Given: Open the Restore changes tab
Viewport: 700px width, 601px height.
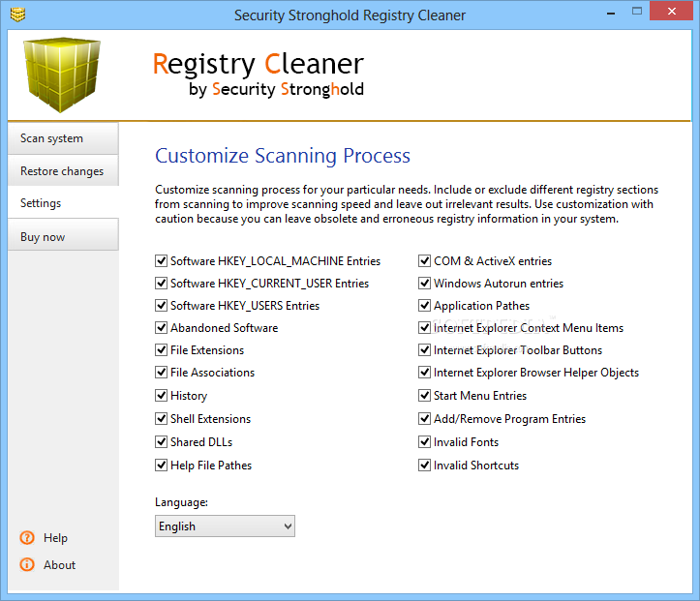Looking at the screenshot, I should 63,171.
